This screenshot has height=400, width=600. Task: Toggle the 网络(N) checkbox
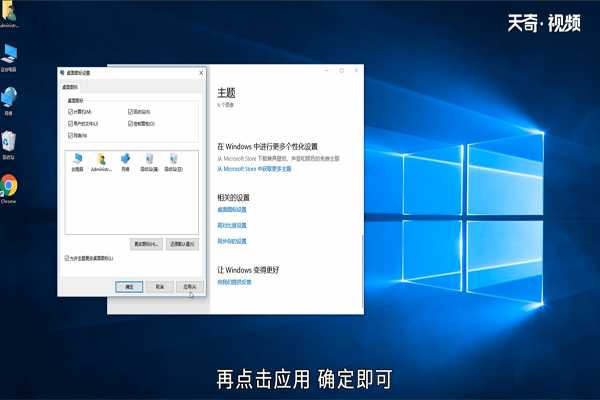(70, 136)
